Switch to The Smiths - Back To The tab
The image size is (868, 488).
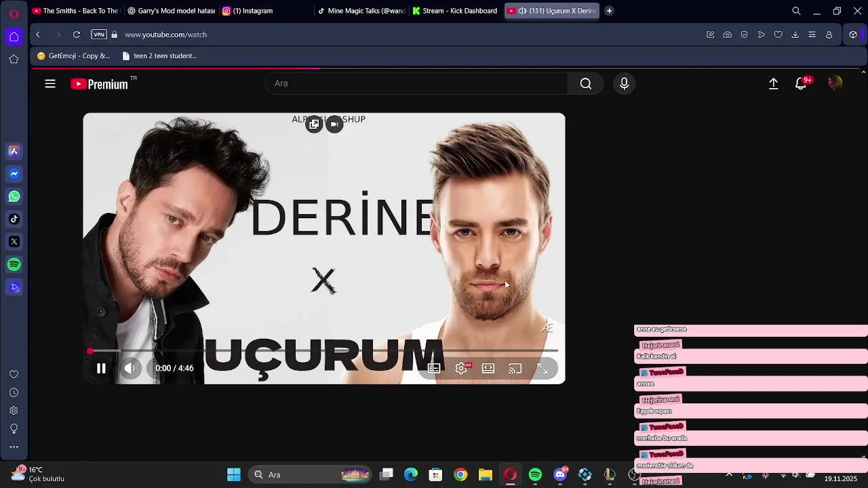75,11
